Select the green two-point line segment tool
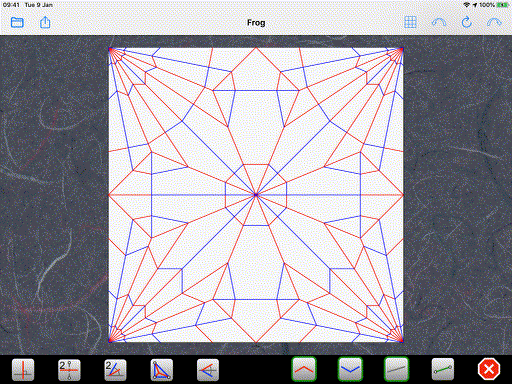Image resolution: width=512 pixels, height=384 pixels. [x=443, y=369]
